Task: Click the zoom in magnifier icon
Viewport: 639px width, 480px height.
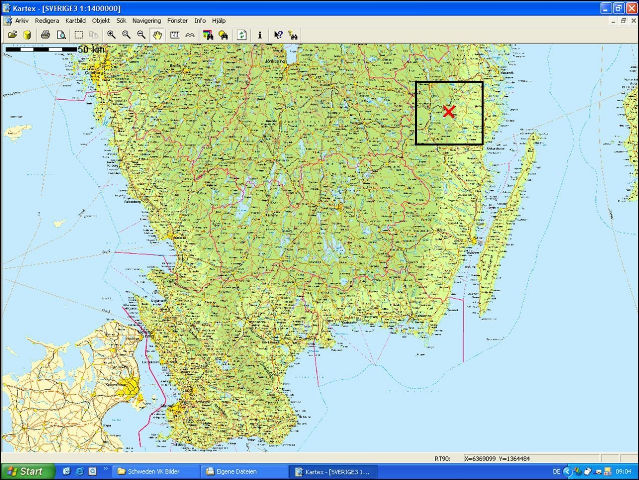Action: 111,34
